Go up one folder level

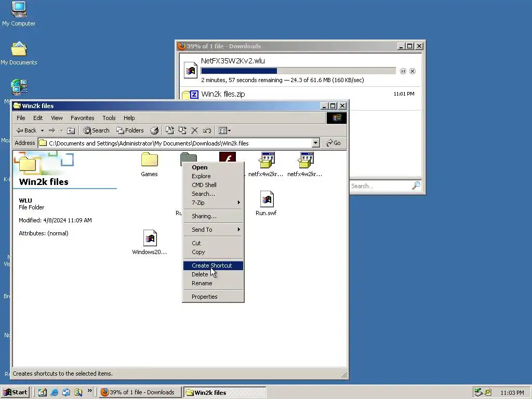coord(71,130)
